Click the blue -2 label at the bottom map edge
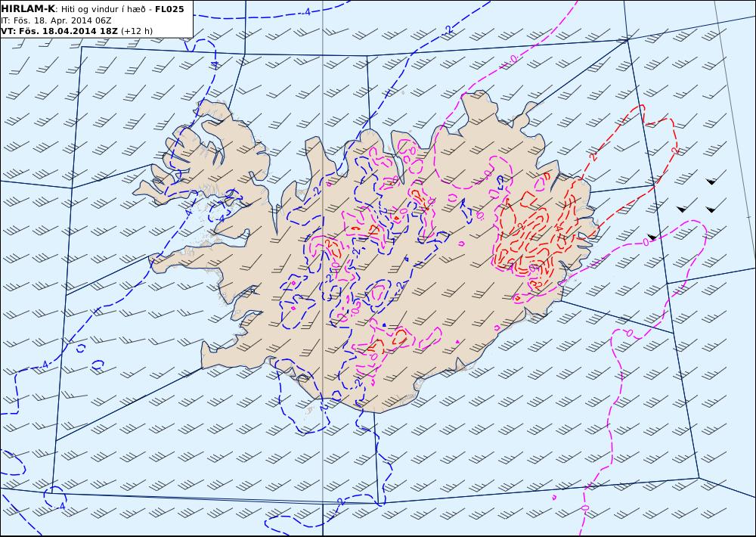The image size is (756, 537). pos(341,501)
